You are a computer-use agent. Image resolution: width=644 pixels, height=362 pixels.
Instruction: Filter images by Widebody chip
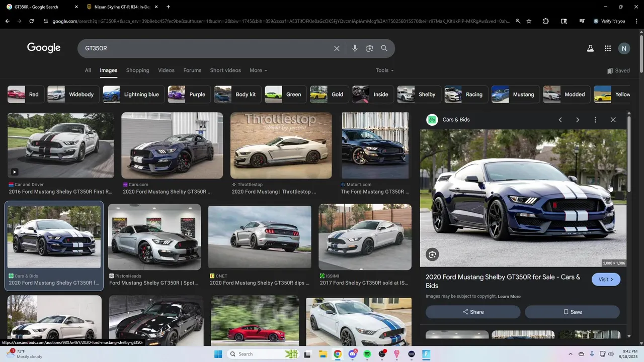point(73,95)
